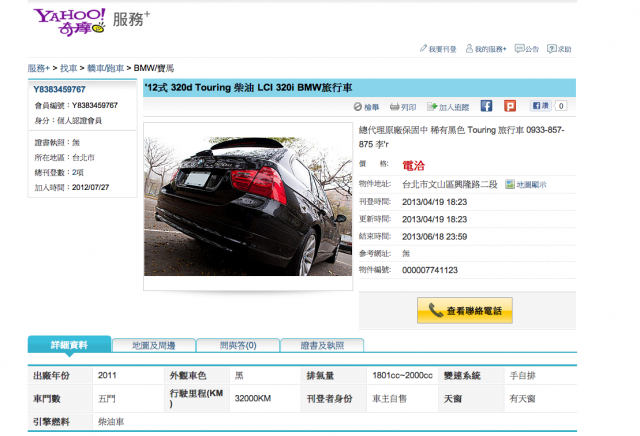Share listing on Facebook icon

pos(486,106)
